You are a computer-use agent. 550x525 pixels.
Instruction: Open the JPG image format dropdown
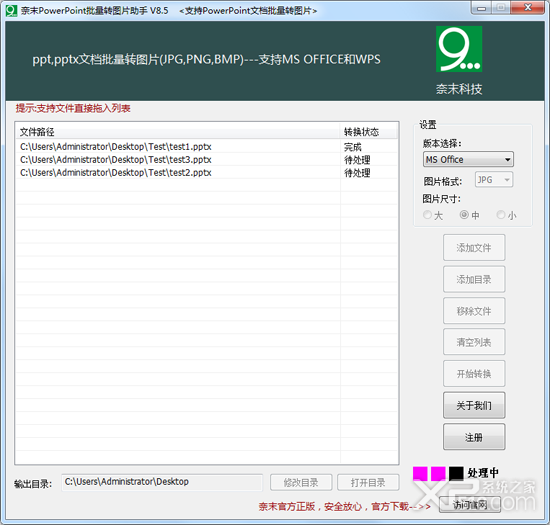click(x=494, y=180)
